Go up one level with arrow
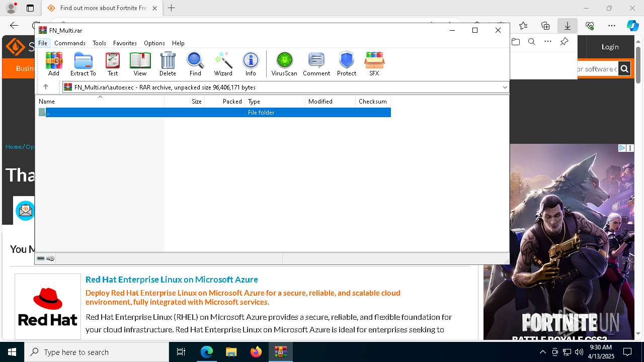Viewport: 644px width, 362px height. [46, 87]
